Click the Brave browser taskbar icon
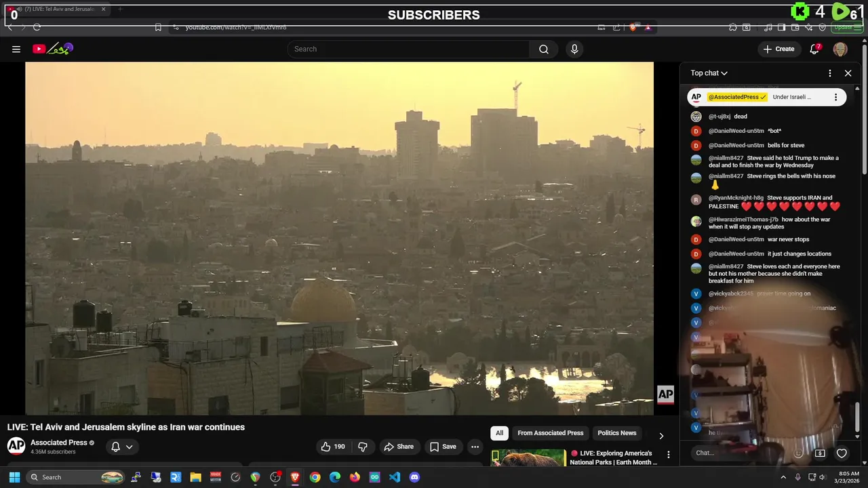This screenshot has width=868, height=488. coord(295,477)
